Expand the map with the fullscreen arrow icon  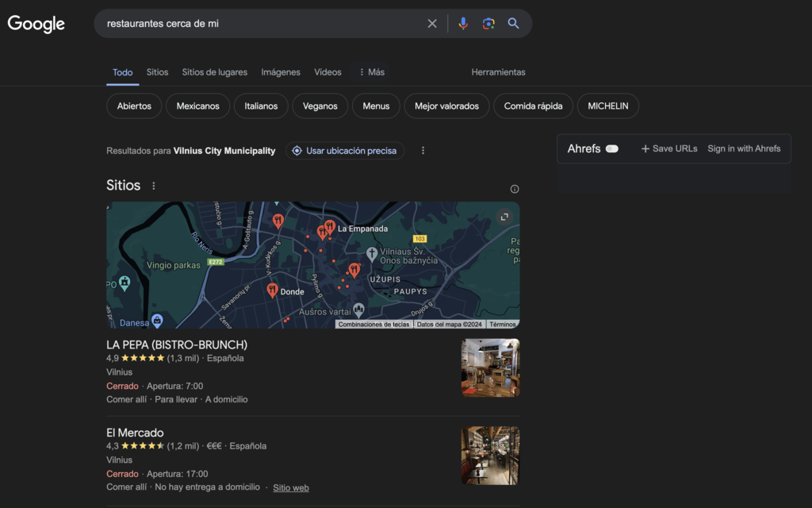pos(505,216)
